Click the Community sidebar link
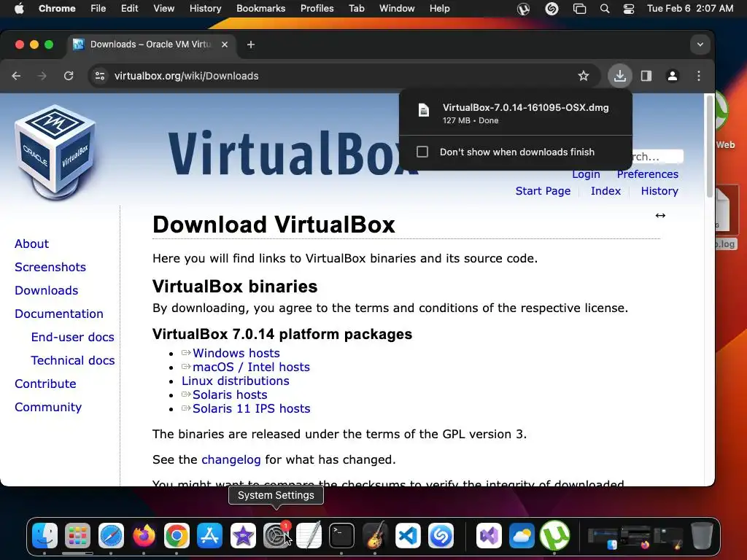Image resolution: width=747 pixels, height=560 pixels. (48, 407)
